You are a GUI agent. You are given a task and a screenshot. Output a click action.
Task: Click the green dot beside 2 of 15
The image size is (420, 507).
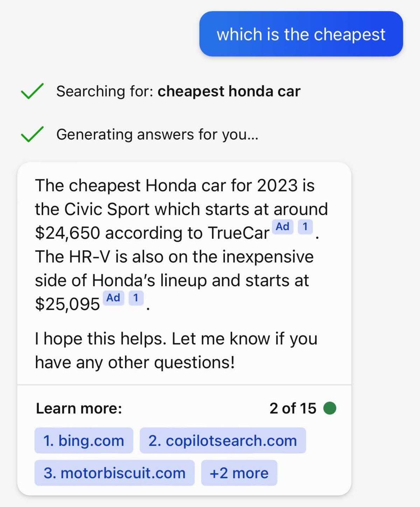coord(329,408)
